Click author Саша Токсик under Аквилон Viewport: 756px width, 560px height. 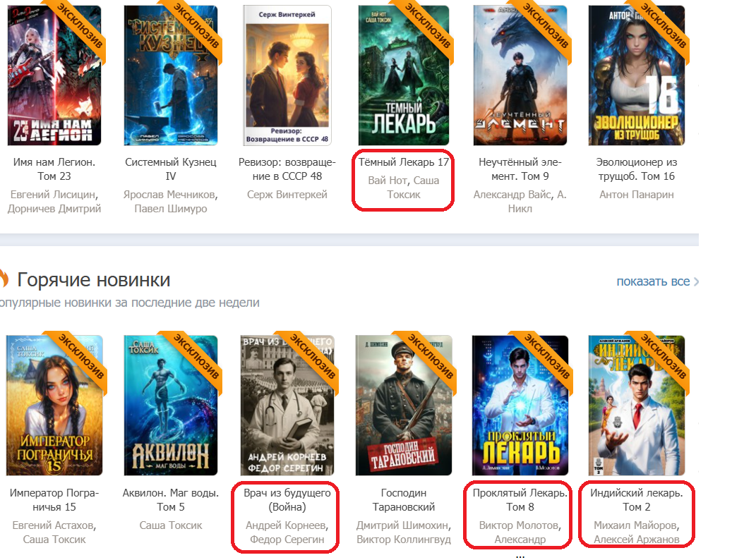point(171,525)
